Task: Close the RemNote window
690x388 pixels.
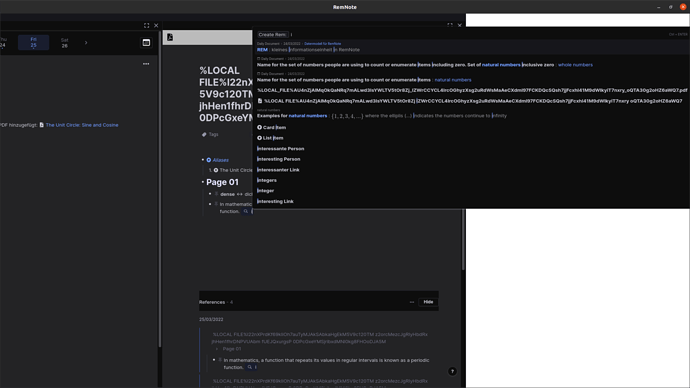Action: pos(683,7)
